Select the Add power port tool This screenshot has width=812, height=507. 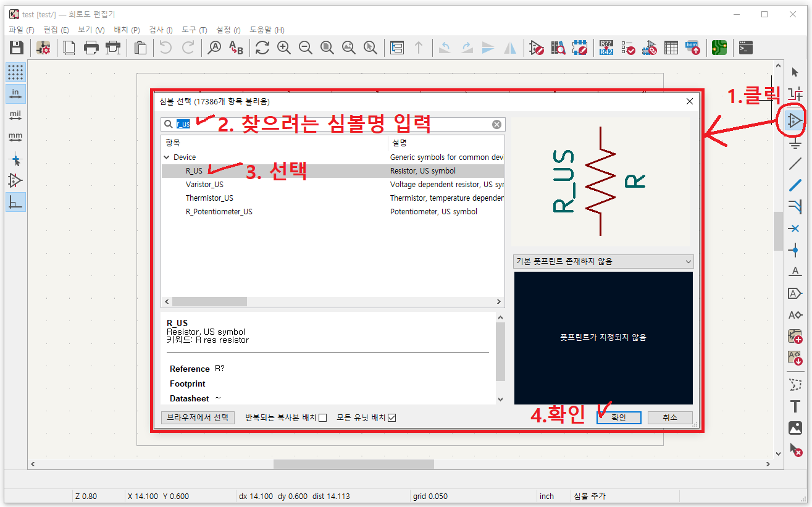coord(795,143)
